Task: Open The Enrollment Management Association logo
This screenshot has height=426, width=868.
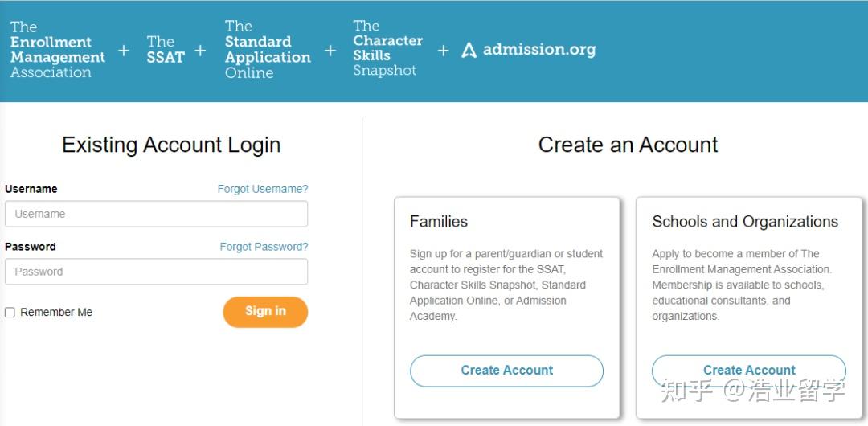Action: coord(57,50)
